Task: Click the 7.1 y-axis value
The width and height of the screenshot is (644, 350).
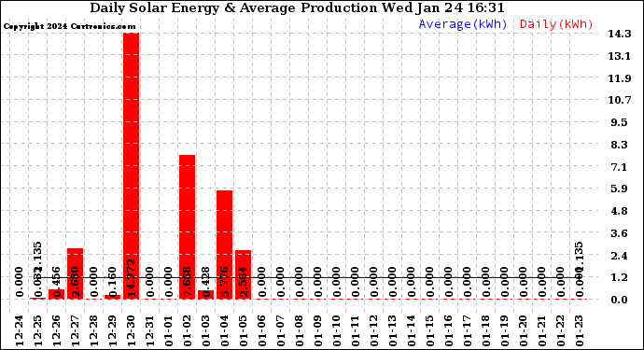Action: point(620,167)
